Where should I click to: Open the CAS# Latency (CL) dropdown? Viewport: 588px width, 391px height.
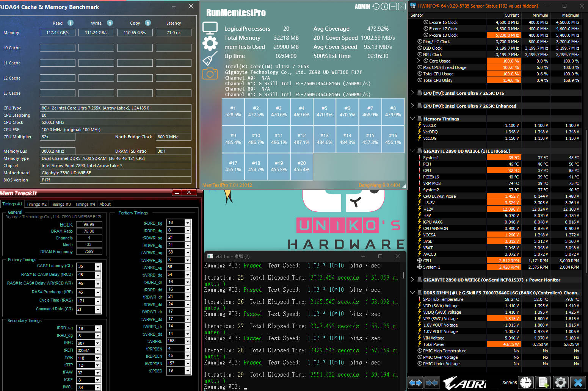[98, 266]
